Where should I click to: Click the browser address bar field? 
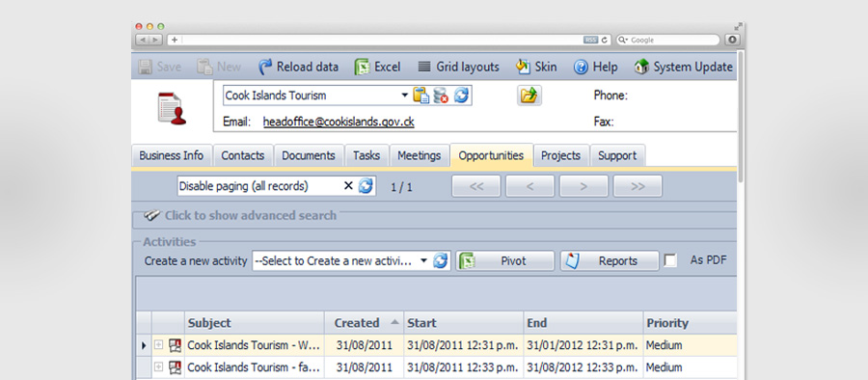[382, 40]
